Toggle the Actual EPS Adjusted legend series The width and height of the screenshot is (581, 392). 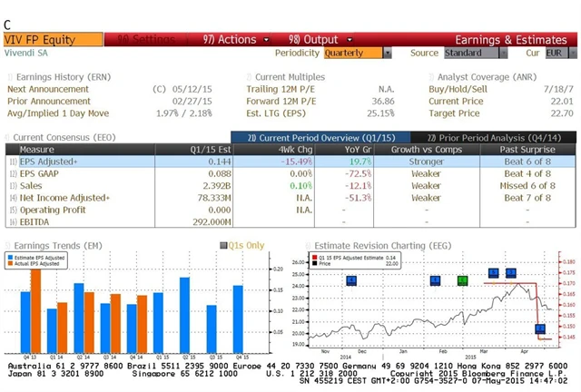point(11,264)
